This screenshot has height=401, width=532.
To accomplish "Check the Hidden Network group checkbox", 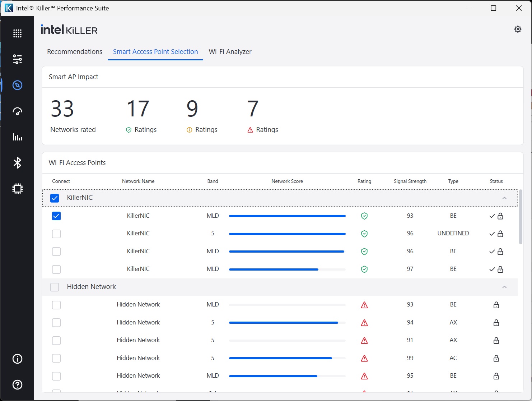I will pyautogui.click(x=55, y=287).
